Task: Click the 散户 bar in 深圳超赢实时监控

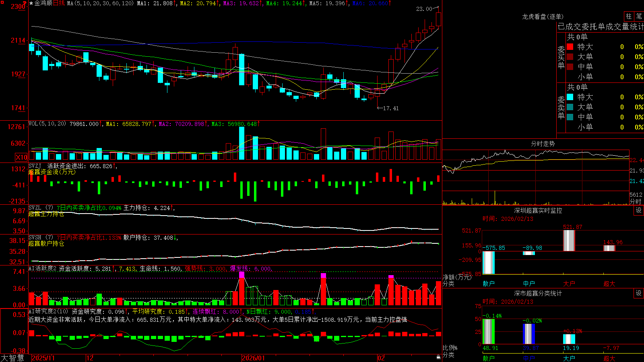Action: 489,263
